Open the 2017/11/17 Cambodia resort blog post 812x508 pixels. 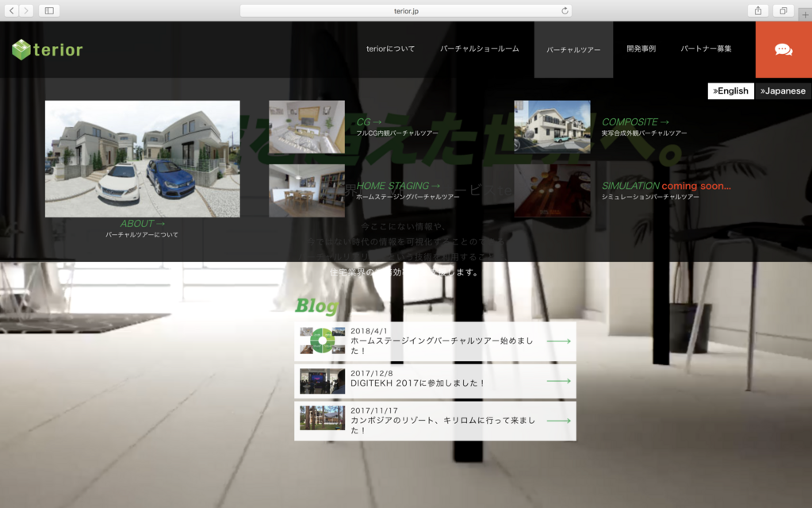point(435,421)
